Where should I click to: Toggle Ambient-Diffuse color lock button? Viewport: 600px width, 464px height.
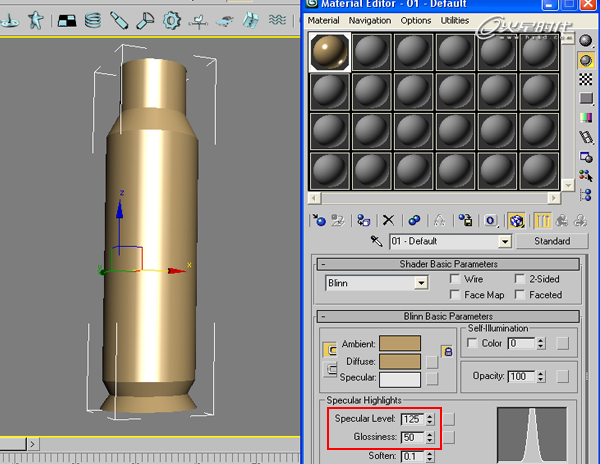tap(447, 351)
